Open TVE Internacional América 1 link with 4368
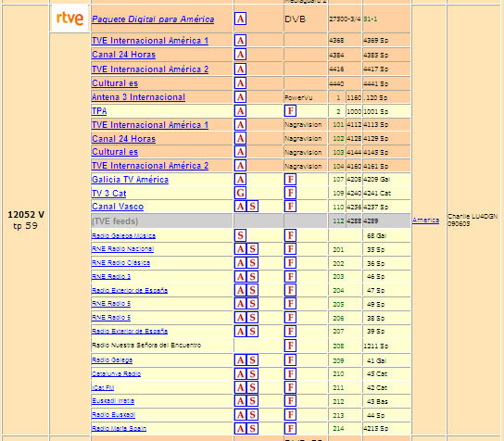This screenshot has width=504, height=441. [x=150, y=41]
